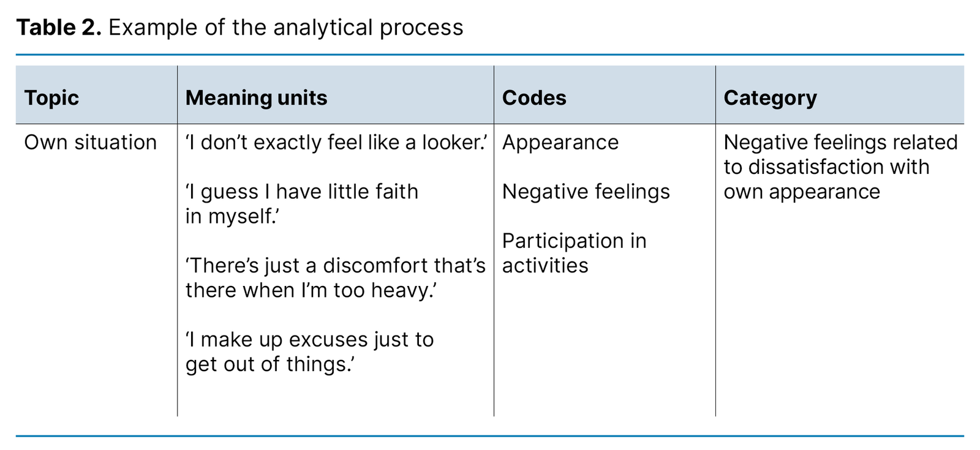Select the "Topic" column header
Viewport: 980px width, 450px height.
point(51,98)
